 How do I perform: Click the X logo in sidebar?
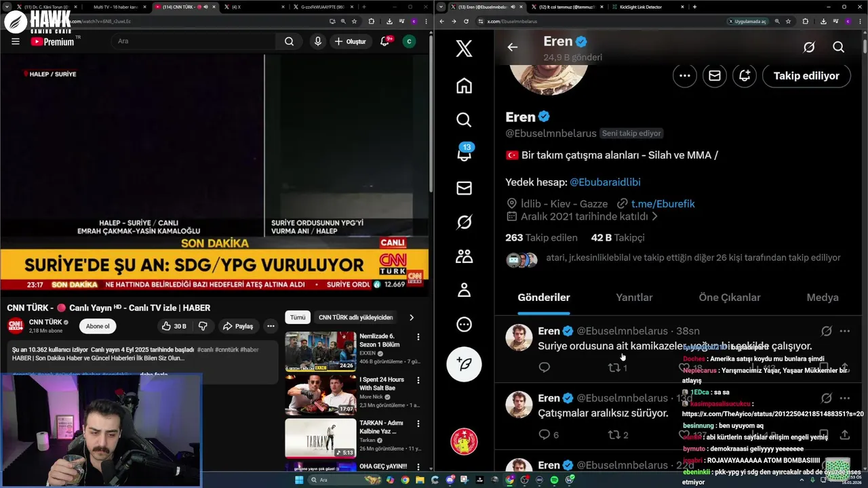[x=464, y=48]
